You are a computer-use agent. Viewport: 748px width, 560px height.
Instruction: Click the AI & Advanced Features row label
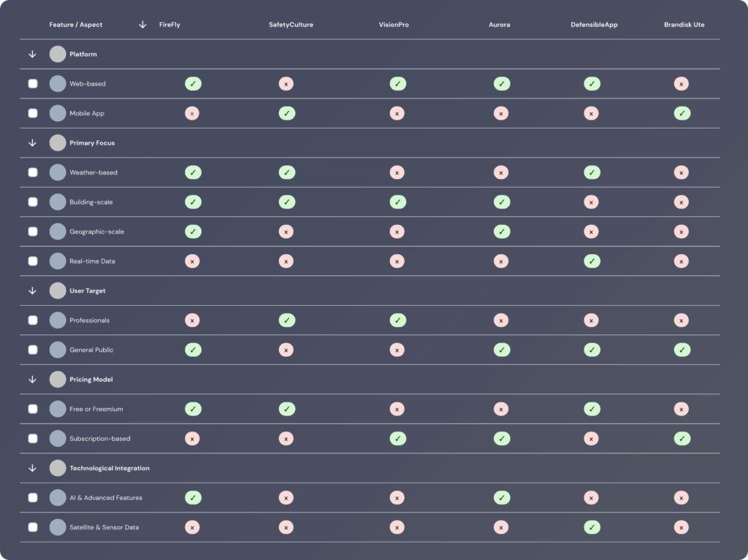(x=106, y=498)
